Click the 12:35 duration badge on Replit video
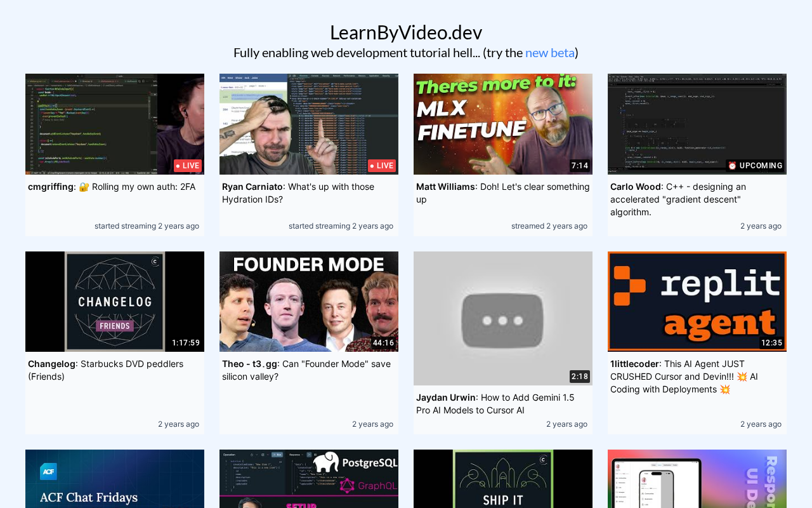The height and width of the screenshot is (508, 812). (x=771, y=343)
